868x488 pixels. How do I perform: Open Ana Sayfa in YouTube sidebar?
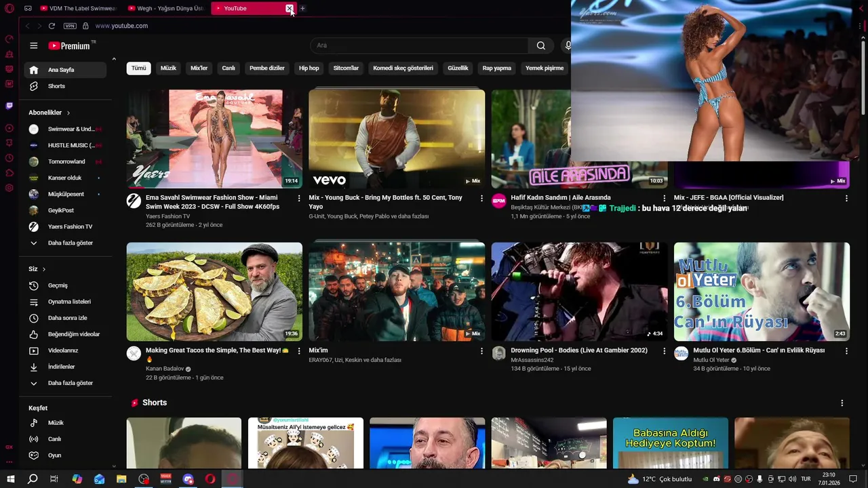point(65,70)
